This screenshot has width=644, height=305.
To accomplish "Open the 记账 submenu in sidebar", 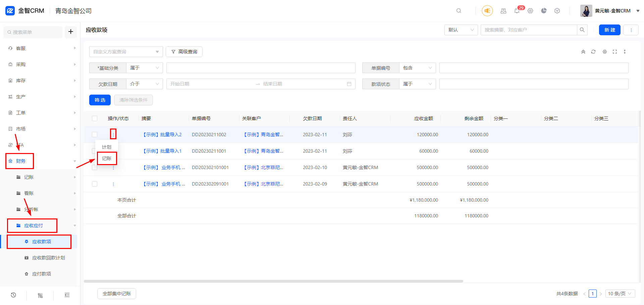I will point(40,177).
